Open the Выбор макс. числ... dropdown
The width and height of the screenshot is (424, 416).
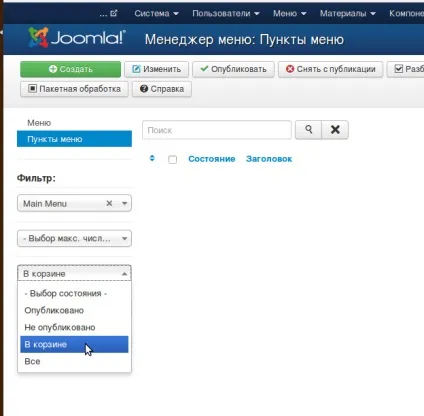click(74, 239)
